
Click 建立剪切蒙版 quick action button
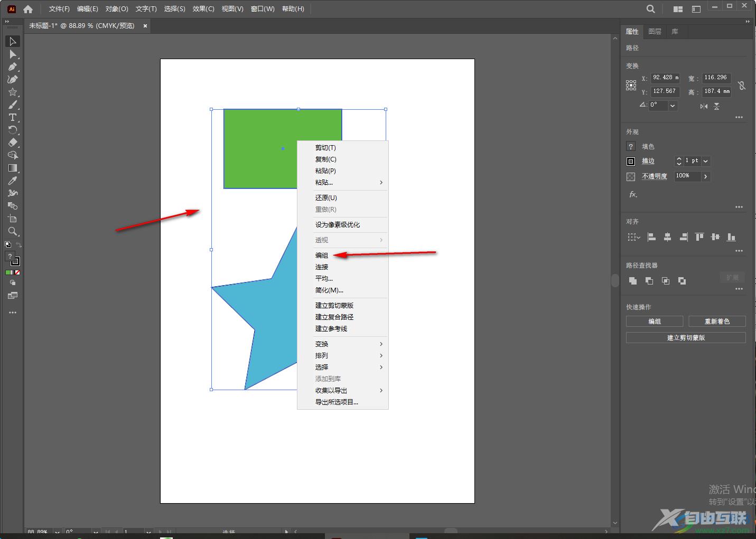(686, 338)
